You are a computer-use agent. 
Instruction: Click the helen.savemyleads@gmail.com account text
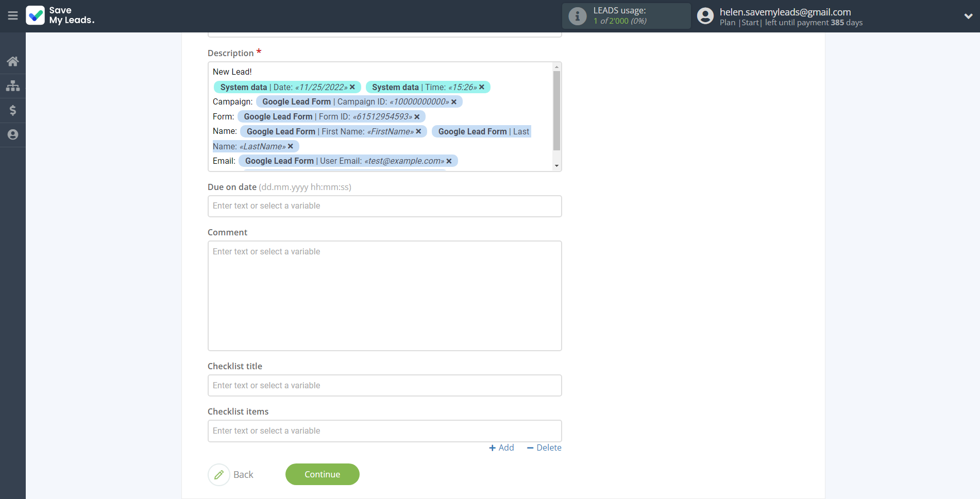(785, 12)
